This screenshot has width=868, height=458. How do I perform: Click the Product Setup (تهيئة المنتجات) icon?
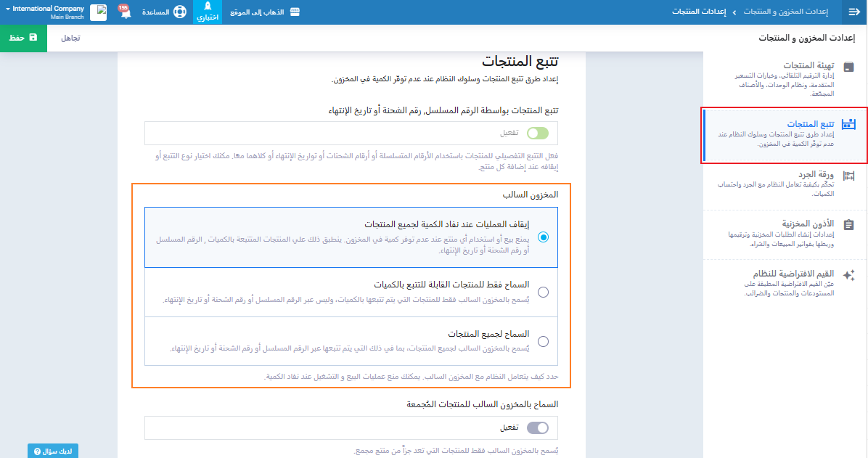[848, 67]
